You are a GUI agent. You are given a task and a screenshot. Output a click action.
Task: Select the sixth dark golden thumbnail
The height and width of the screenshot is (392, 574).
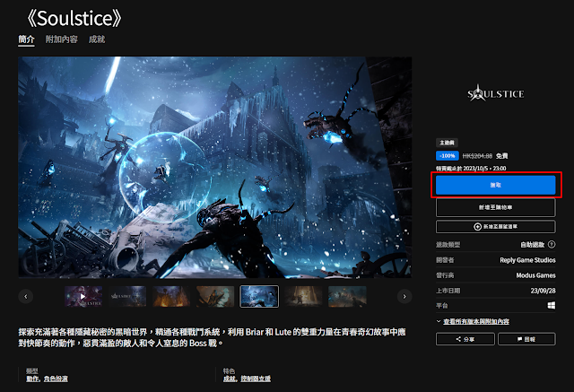(x=303, y=297)
